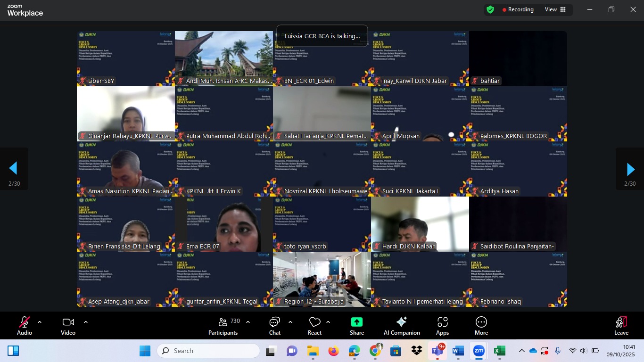Click the React heart icon
Image resolution: width=644 pixels, height=362 pixels.
314,326
